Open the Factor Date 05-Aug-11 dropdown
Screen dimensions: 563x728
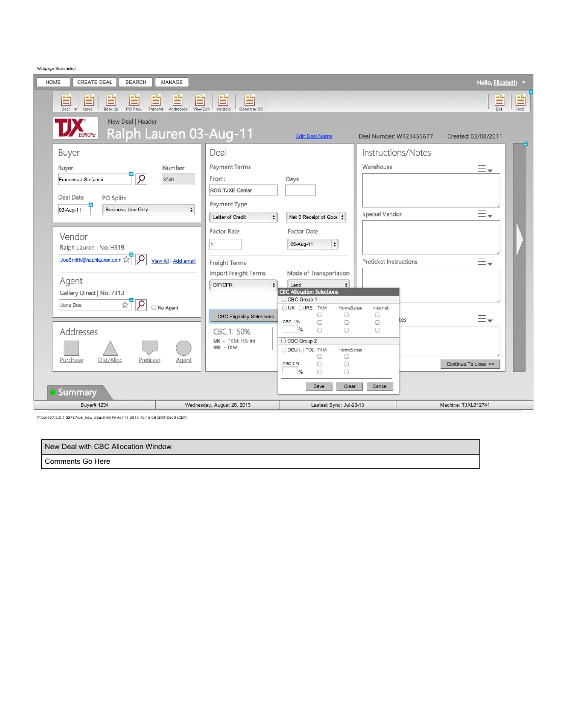pos(312,244)
